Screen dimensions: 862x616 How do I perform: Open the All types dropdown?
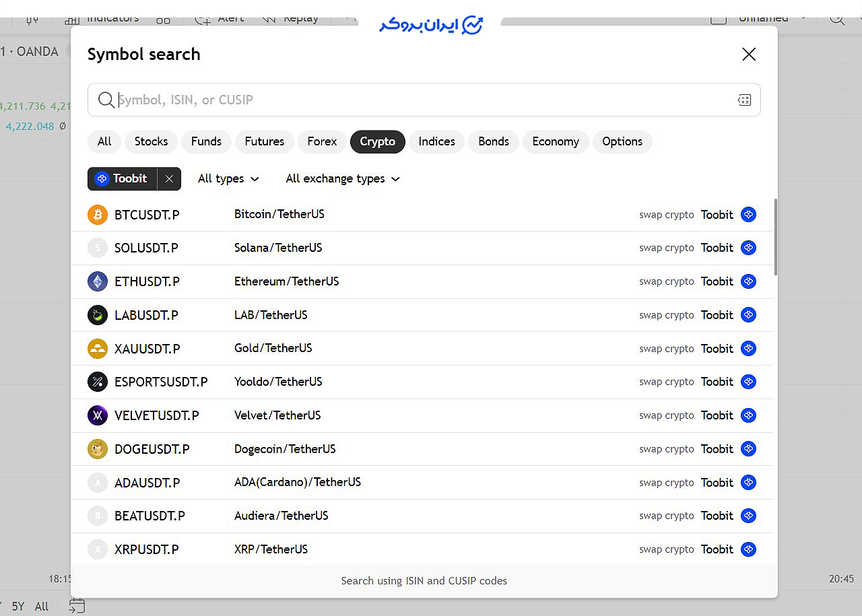(228, 178)
